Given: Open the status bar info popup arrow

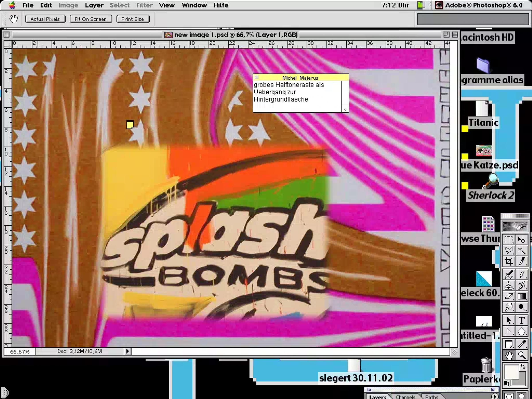Looking at the screenshot, I should [127, 351].
